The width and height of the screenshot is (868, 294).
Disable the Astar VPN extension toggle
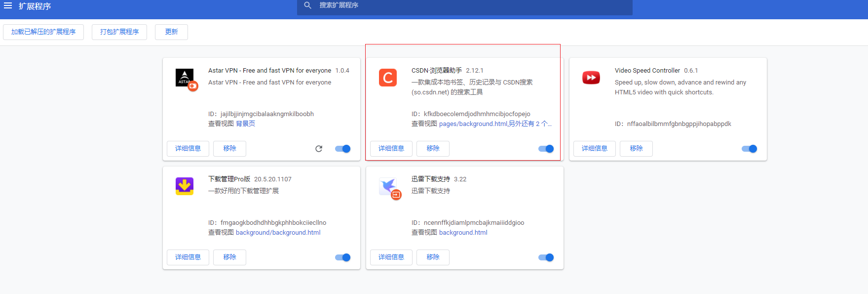point(343,149)
